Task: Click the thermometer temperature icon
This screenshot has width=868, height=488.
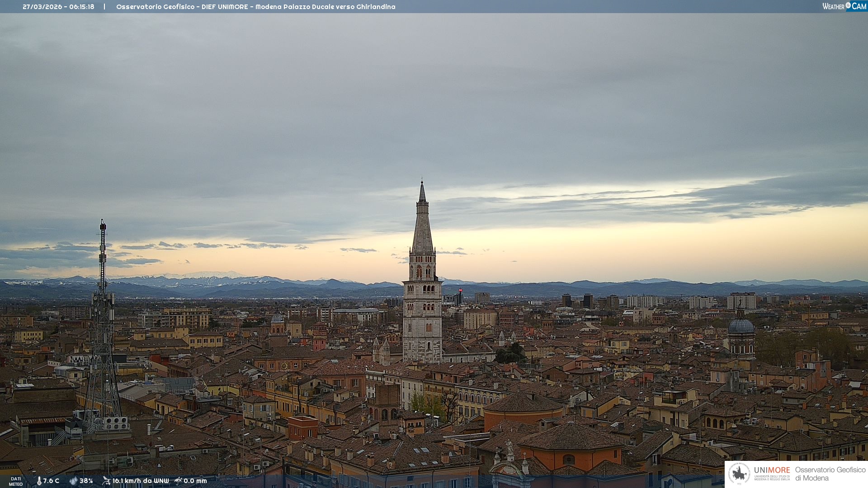Action: tap(39, 481)
